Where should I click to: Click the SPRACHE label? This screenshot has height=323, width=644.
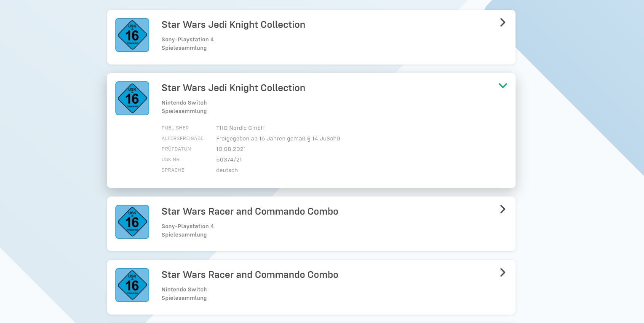[x=173, y=170]
